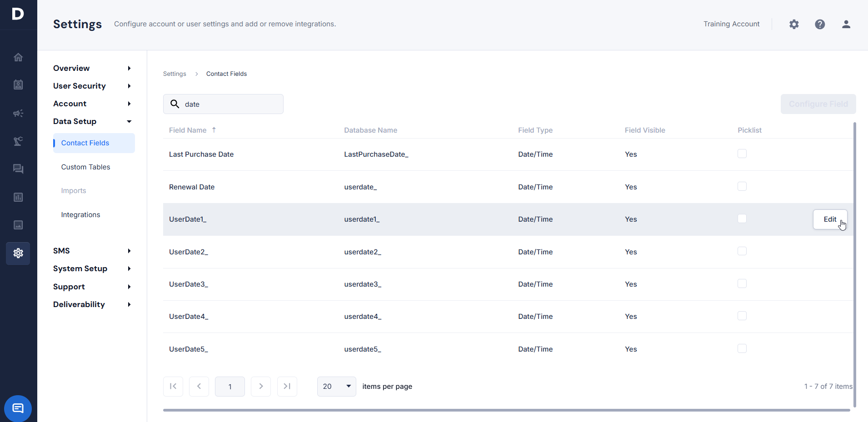The width and height of the screenshot is (868, 422).
Task: Check the Picklist box for UserDate5_
Action: 742,349
